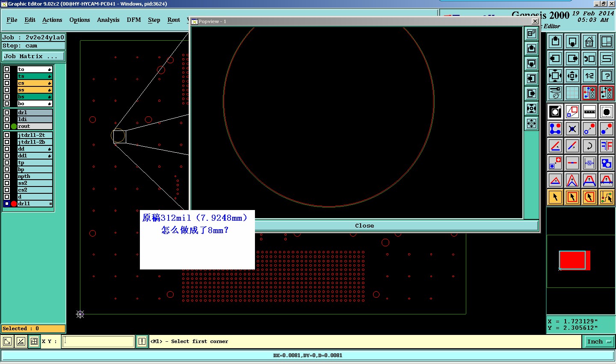Click the home view icon
Image resolution: width=616 pixels, height=364 pixels.
589,41
